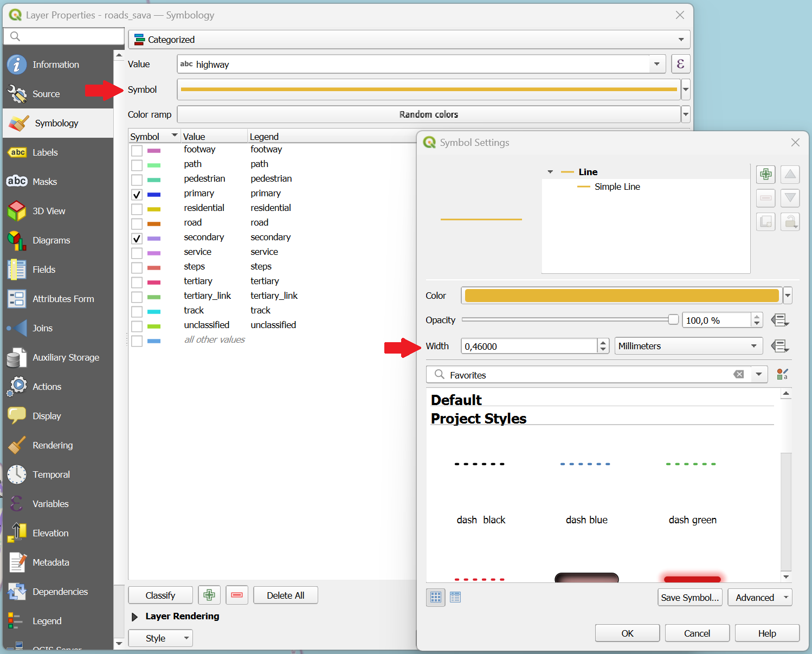
Task: Switch symbol list to list view
Action: pyautogui.click(x=455, y=597)
